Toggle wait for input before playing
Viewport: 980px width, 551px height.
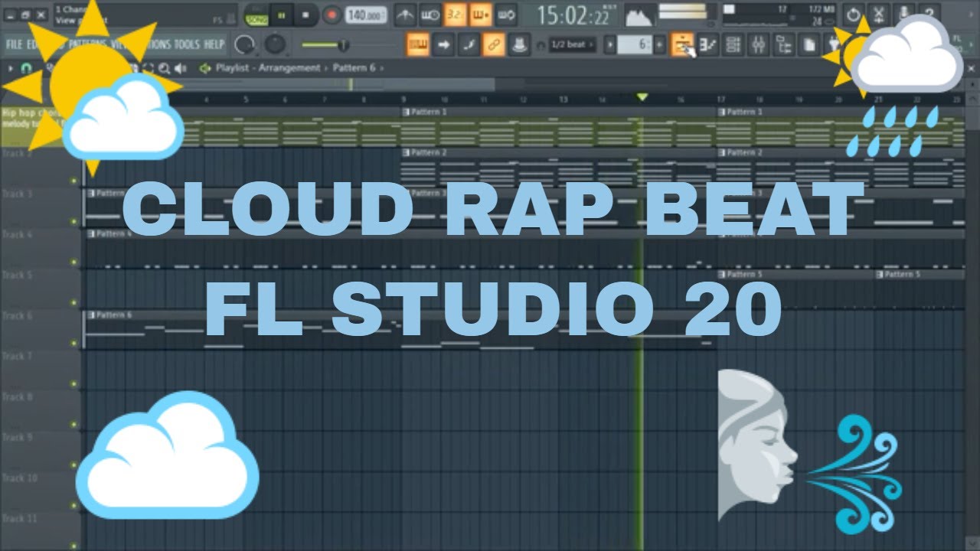click(430, 14)
